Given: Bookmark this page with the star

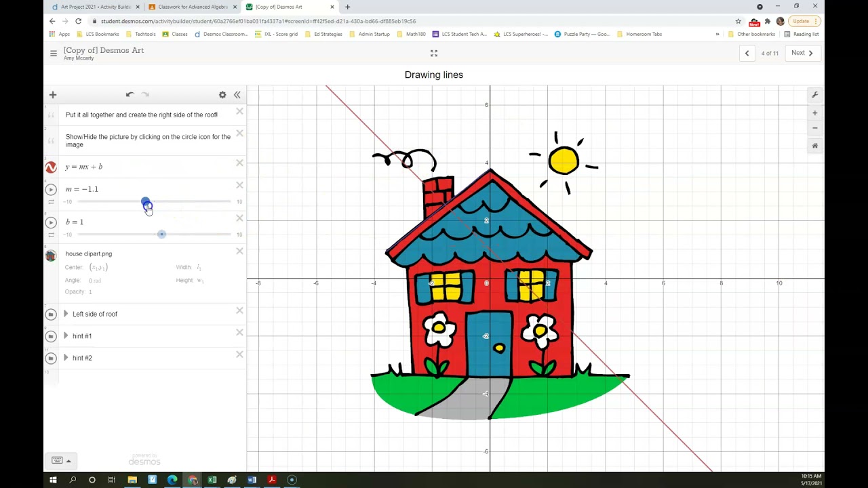Looking at the screenshot, I should pos(738,21).
